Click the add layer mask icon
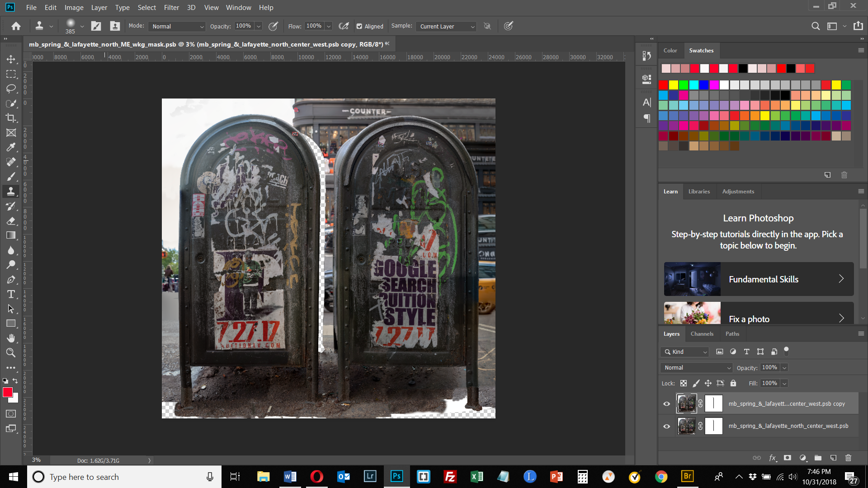Viewport: 868px width, 488px height. (x=788, y=458)
